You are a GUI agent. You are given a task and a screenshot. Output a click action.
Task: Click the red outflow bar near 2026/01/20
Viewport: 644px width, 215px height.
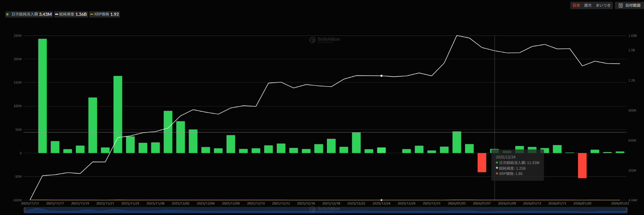582,165
